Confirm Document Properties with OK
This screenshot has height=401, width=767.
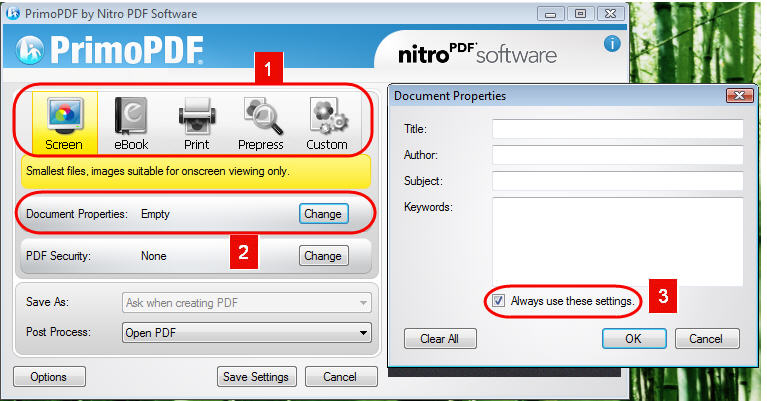pyautogui.click(x=634, y=339)
